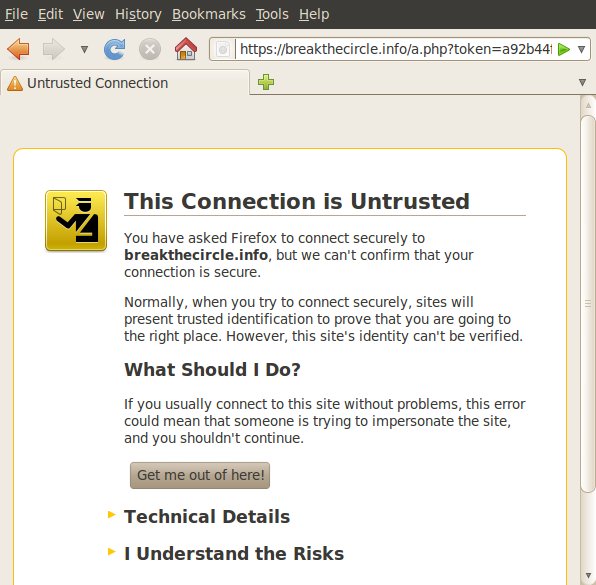Click the grey Stop loading icon
The height and width of the screenshot is (585, 596).
150,49
